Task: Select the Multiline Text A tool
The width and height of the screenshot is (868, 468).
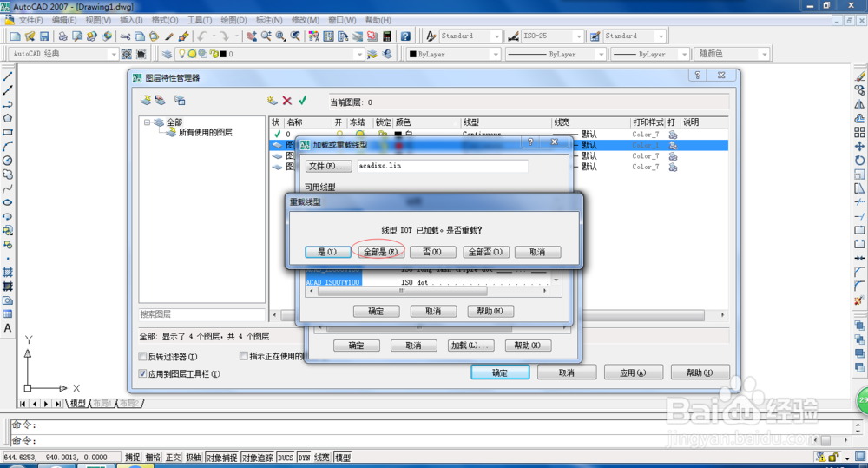Action: click(8, 328)
